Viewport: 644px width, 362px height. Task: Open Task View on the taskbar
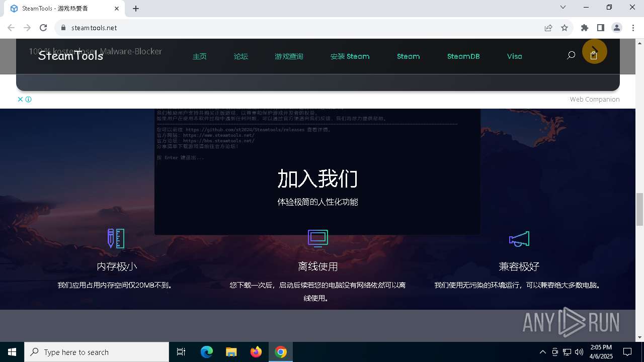[x=181, y=352]
